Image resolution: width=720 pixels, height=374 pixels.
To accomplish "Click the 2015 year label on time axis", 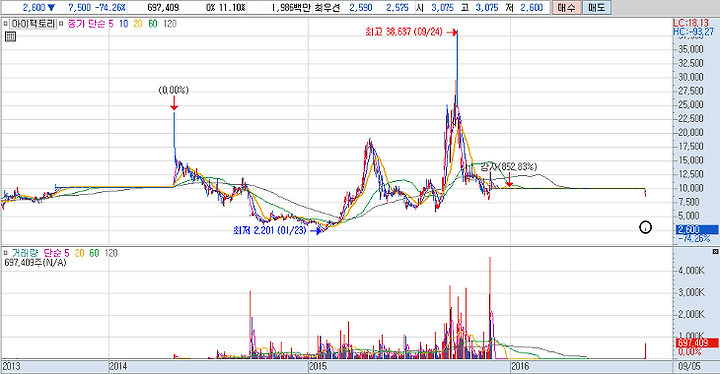I will (318, 366).
